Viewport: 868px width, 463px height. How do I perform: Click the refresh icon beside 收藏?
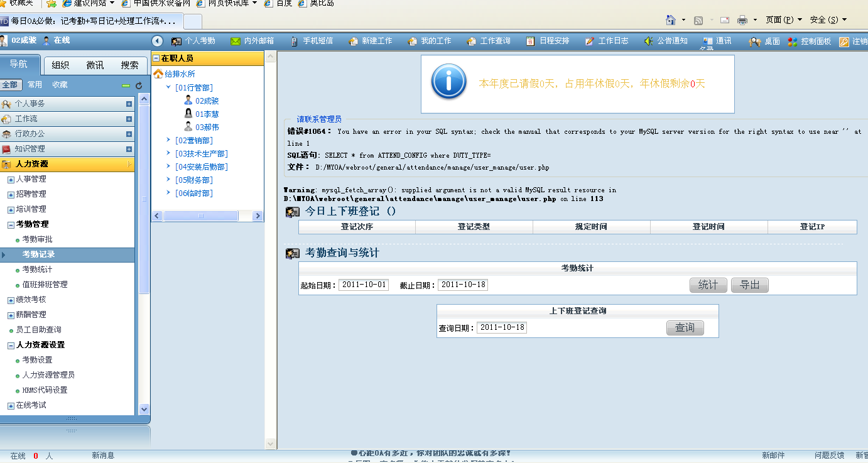(139, 85)
